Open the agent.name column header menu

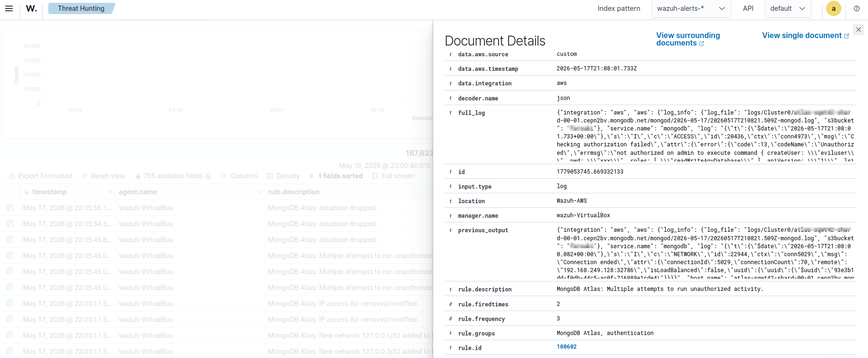(259, 192)
